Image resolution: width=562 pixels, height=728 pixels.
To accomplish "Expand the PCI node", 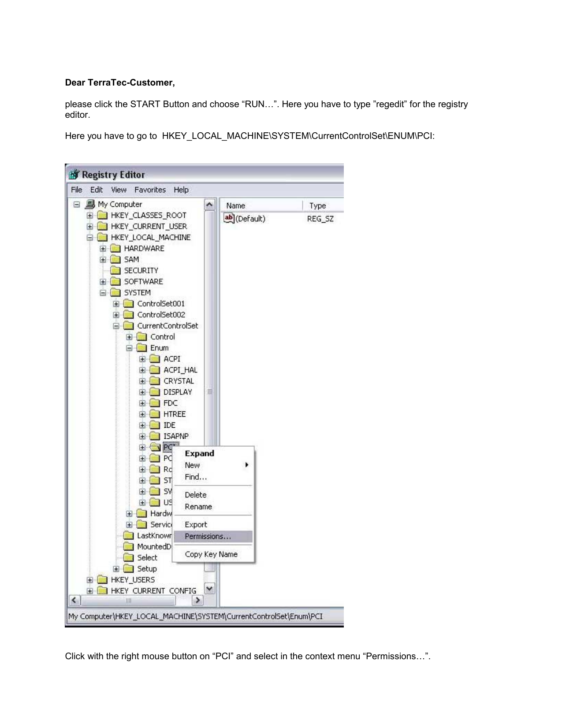I will (x=142, y=448).
